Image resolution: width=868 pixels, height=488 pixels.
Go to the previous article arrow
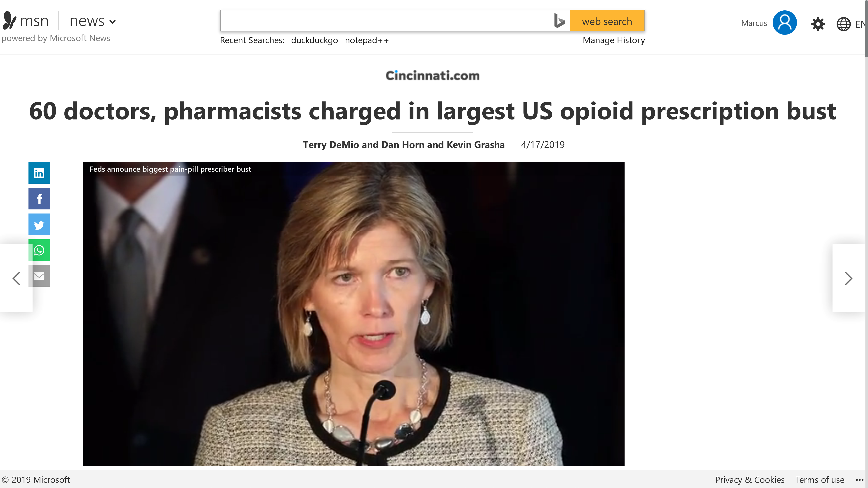(16, 278)
